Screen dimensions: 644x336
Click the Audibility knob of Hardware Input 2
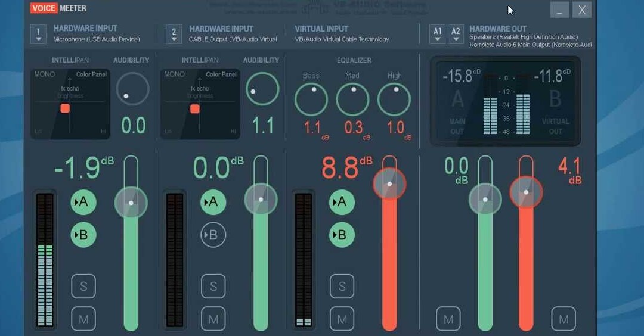262,89
